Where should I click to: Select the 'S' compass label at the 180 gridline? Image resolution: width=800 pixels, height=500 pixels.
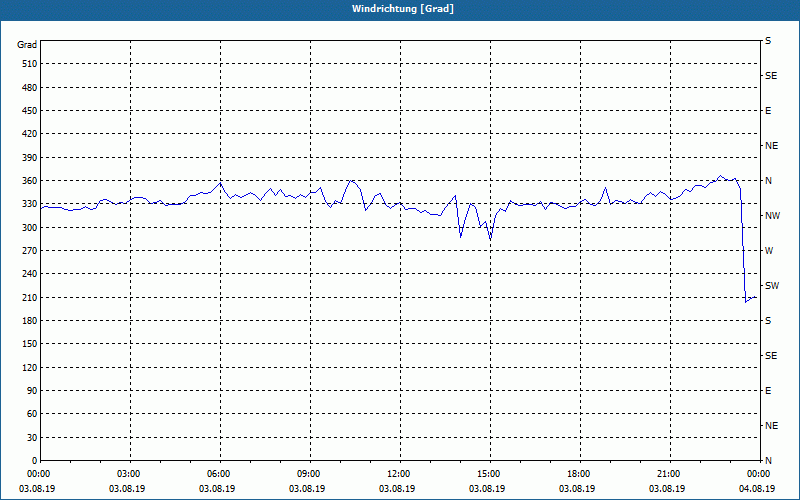click(x=768, y=320)
